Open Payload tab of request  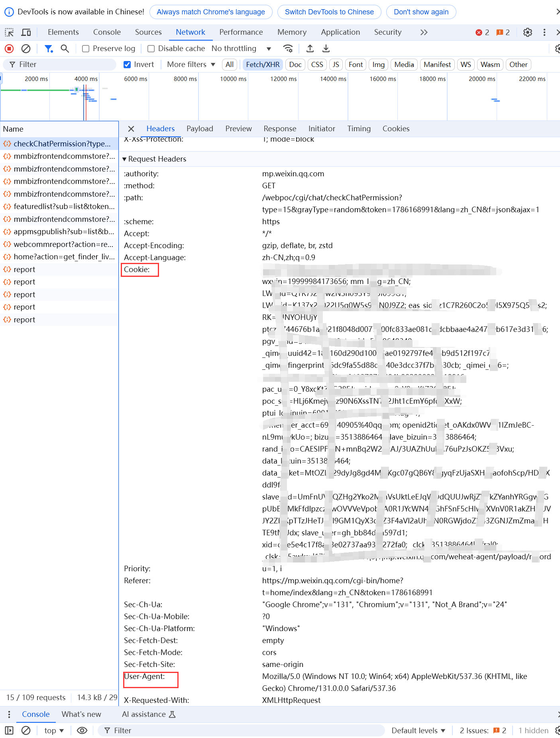(200, 129)
